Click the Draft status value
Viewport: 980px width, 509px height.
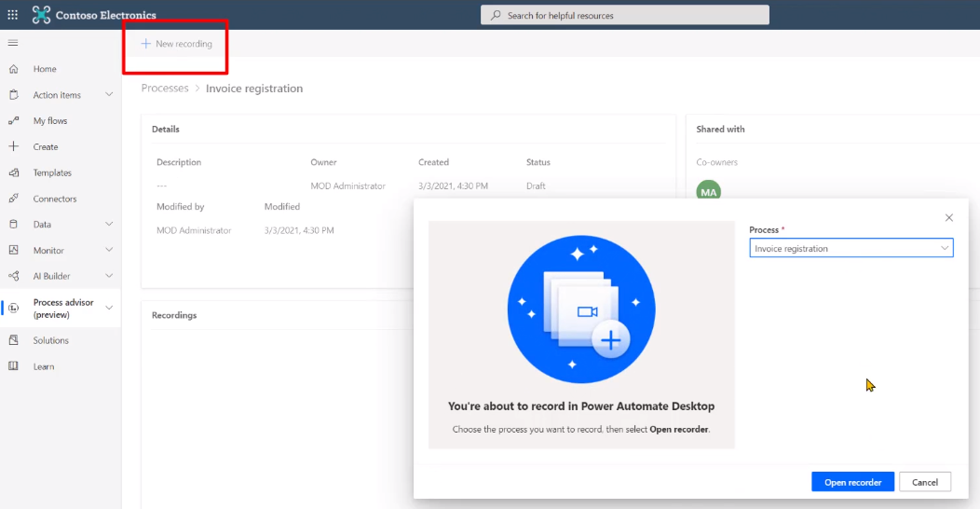tap(536, 186)
